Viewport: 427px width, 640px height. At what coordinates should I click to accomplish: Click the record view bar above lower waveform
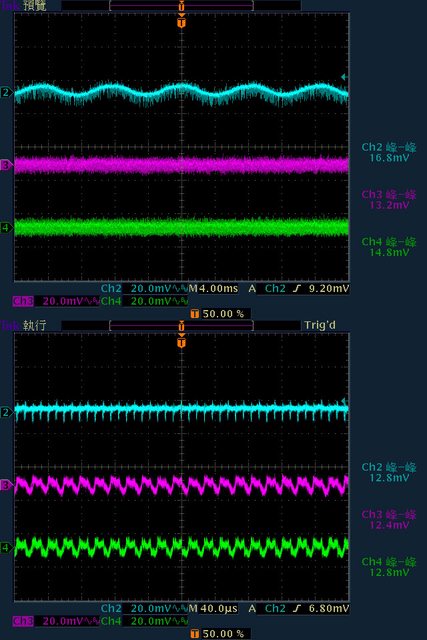pos(181,325)
